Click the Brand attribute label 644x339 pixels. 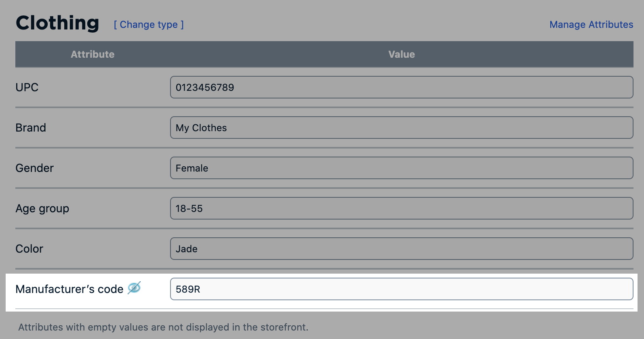(x=30, y=128)
